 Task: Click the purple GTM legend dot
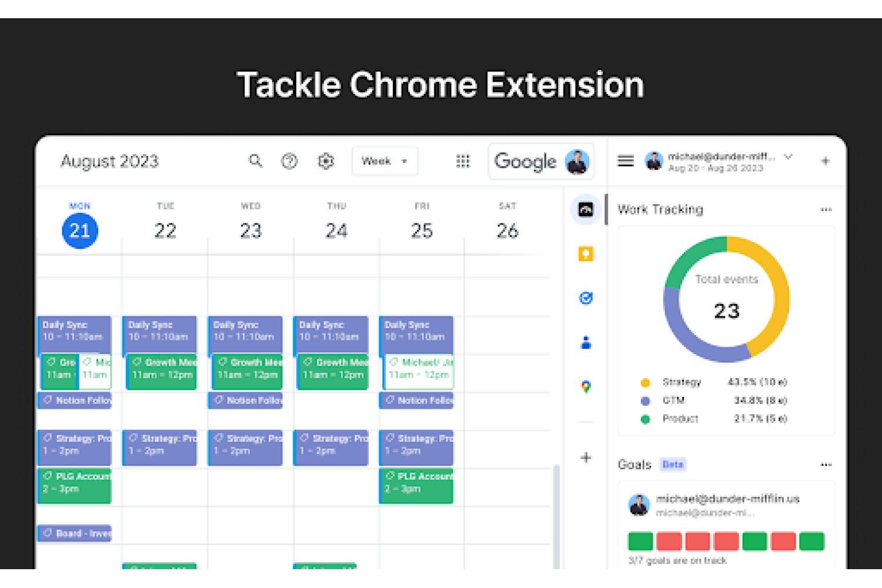[645, 401]
